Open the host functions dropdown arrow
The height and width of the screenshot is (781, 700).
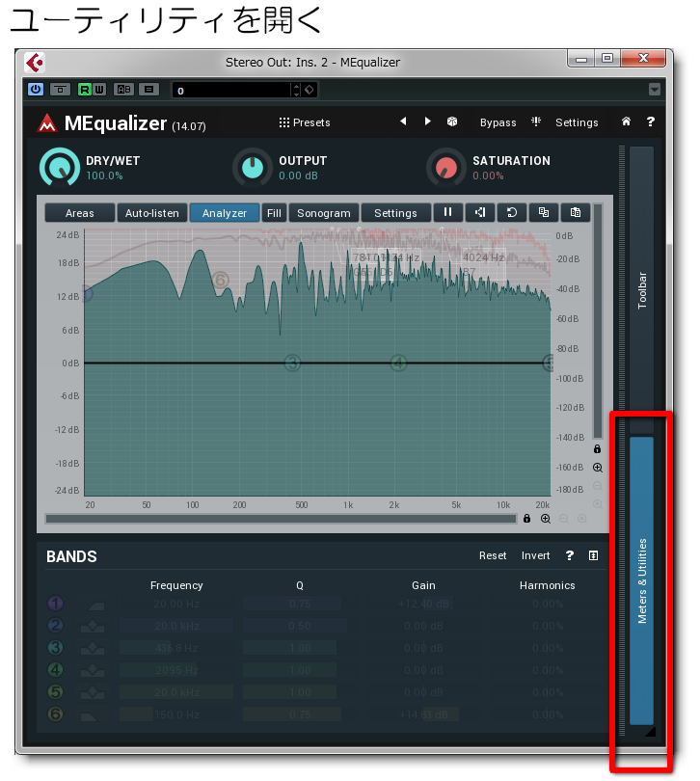[654, 89]
